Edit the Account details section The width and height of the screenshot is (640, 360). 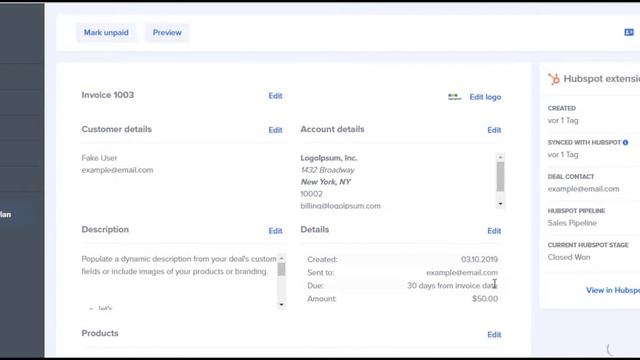click(494, 130)
